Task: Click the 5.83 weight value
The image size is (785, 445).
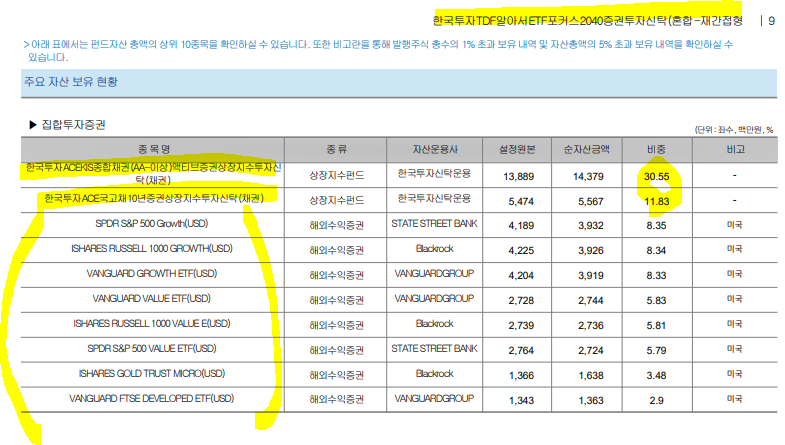Action: (x=656, y=300)
